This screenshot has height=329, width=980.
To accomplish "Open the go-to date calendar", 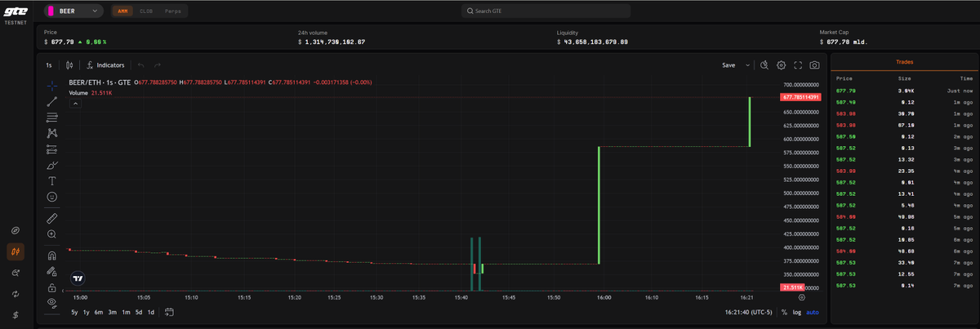I will (169, 312).
